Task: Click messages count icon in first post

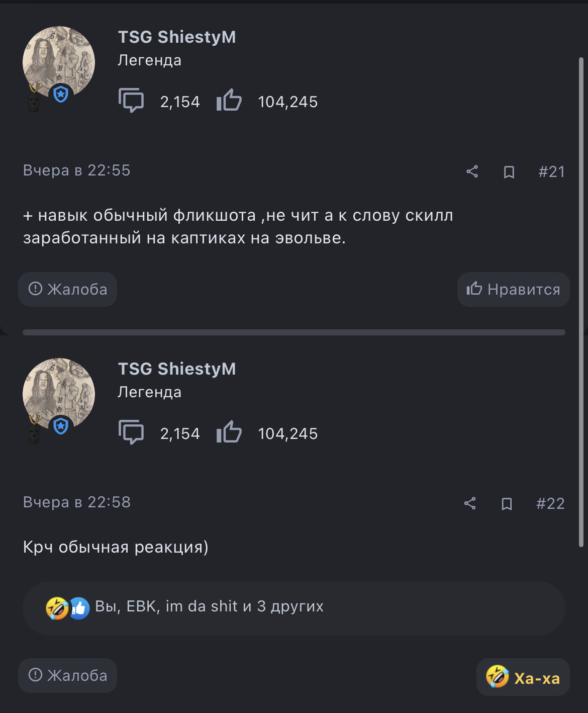Action: [131, 100]
